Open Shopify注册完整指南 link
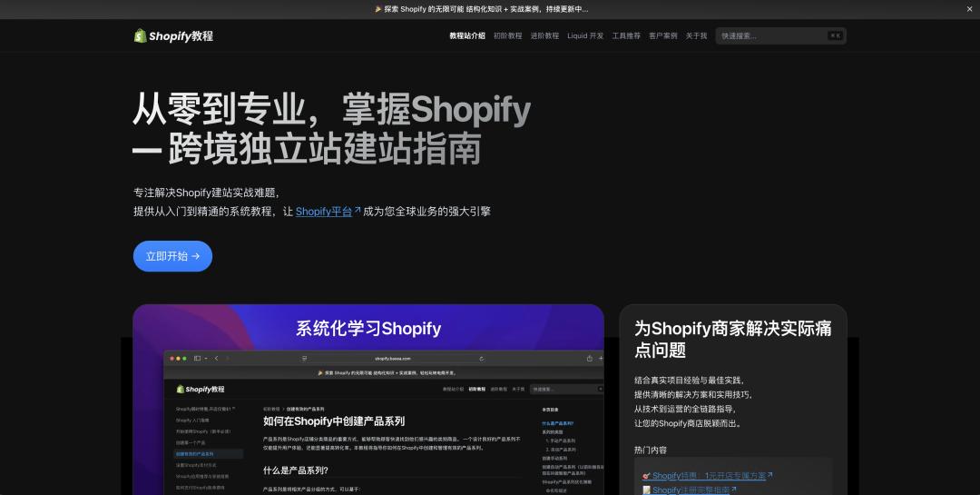Viewport: 980px width, 495px height. pyautogui.click(x=690, y=490)
